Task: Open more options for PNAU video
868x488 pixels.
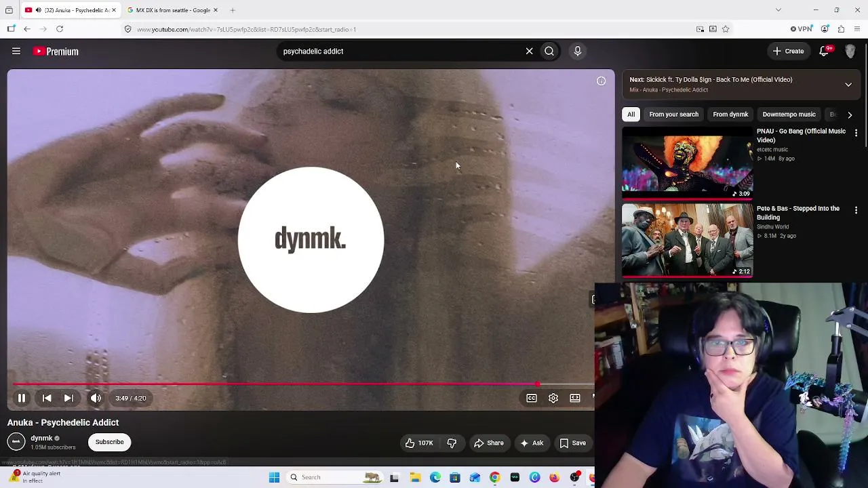Action: point(856,134)
